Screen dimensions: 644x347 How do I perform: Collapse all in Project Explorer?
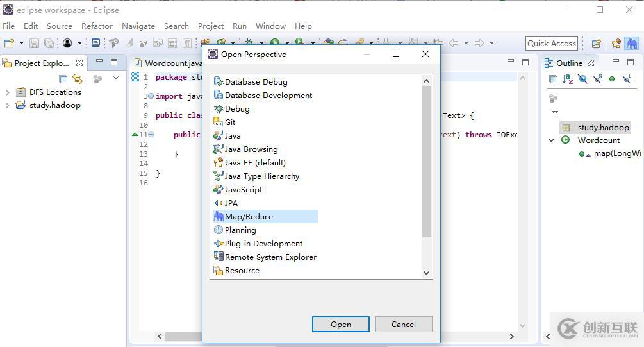(63, 79)
